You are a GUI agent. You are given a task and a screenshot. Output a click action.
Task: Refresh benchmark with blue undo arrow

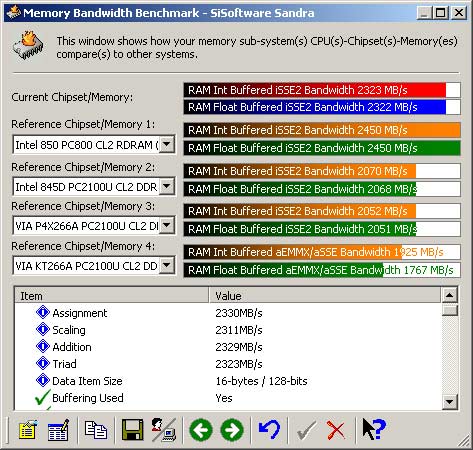point(269,430)
